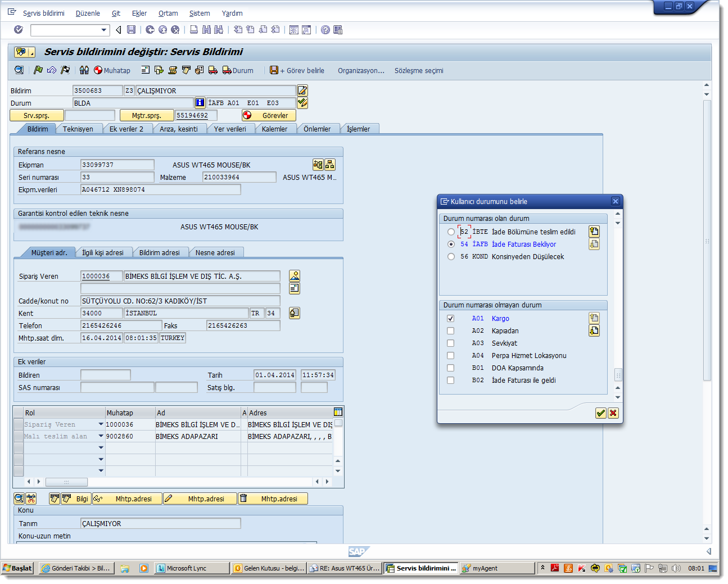This screenshot has width=728, height=584.
Task: Click the Srv.sprş. button
Action: [37, 115]
